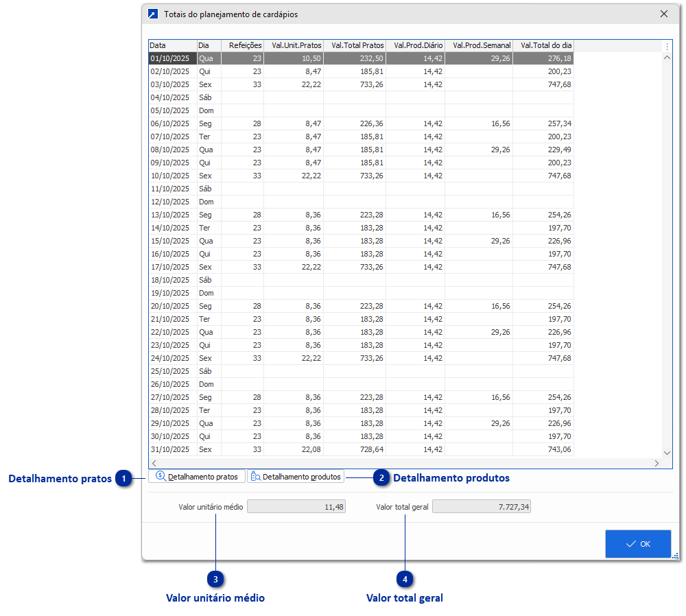Sort by Val.Prod.Semanal column header
Image resolution: width=686 pixels, height=616 pixels.
(x=479, y=45)
